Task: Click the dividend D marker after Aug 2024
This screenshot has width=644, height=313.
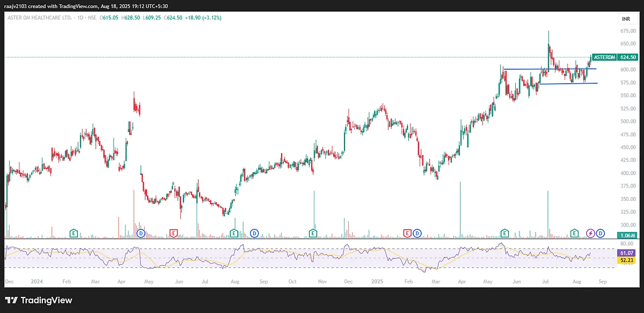Action: pos(254,233)
